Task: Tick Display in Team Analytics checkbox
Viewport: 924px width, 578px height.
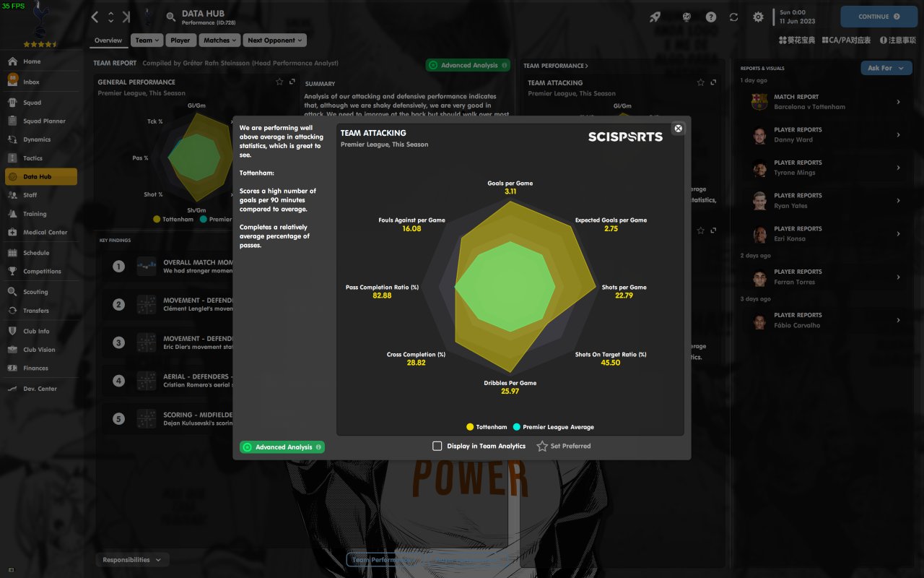Action: tap(437, 446)
